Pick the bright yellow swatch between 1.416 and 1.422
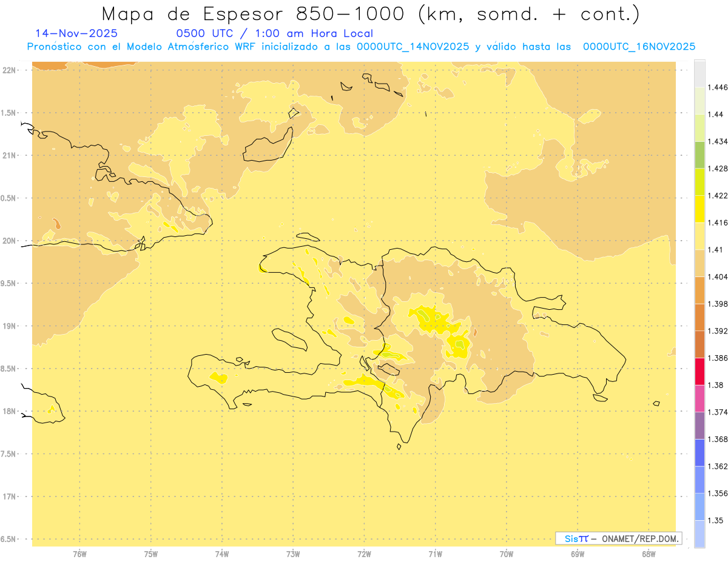The image size is (728, 562). point(699,209)
